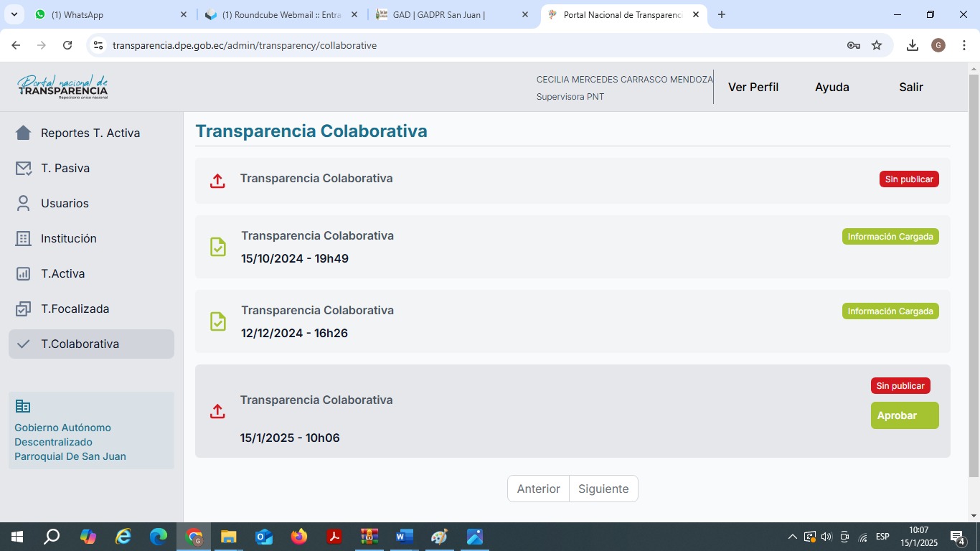Click the upload icon beside the 15/1/2025 entry

217,411
